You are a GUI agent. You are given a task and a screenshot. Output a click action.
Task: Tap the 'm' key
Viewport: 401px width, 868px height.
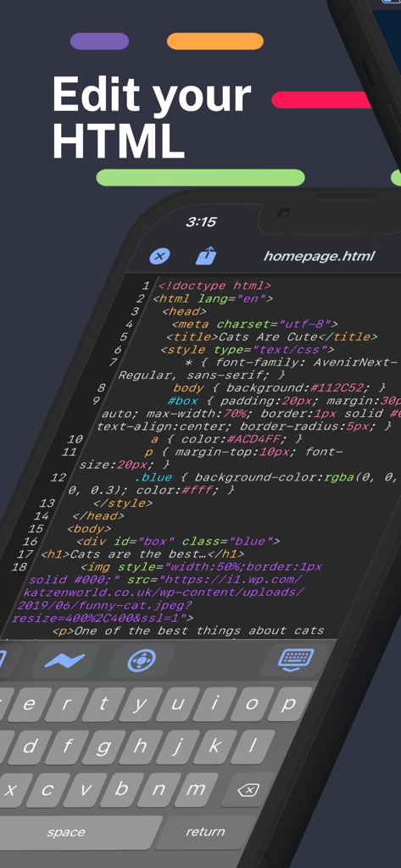[196, 791]
